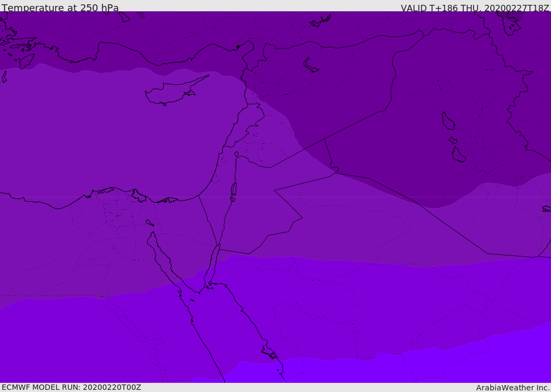551x392 pixels.
Task: Click the 'VALID T+186 THU. 20200227T18Z' label
Action: click(475, 8)
